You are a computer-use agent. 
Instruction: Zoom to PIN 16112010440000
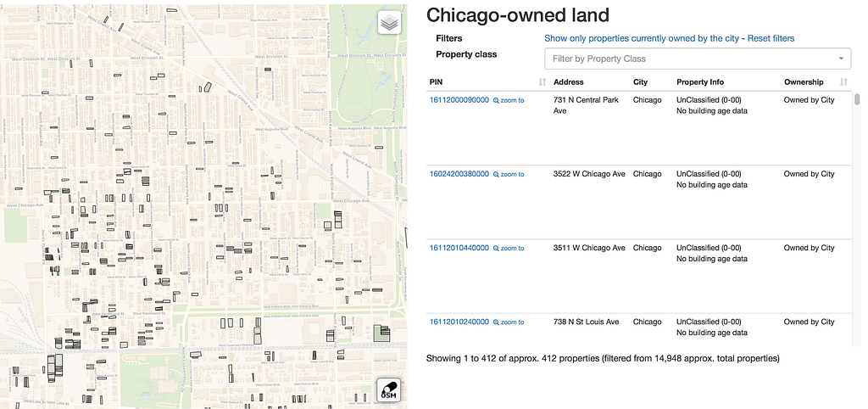509,249
